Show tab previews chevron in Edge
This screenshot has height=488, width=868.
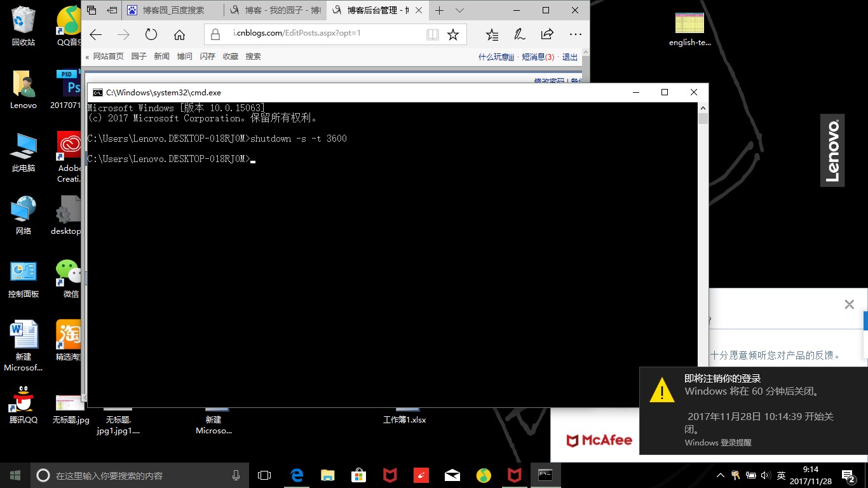point(460,10)
